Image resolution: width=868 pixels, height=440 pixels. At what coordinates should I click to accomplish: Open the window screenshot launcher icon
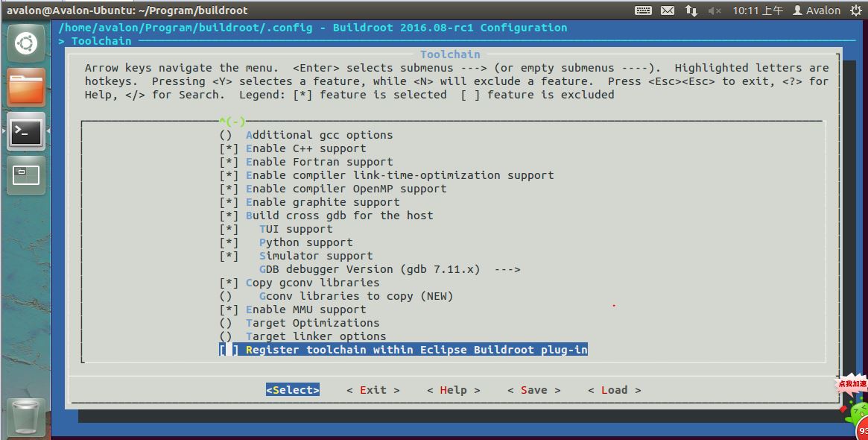[x=26, y=175]
